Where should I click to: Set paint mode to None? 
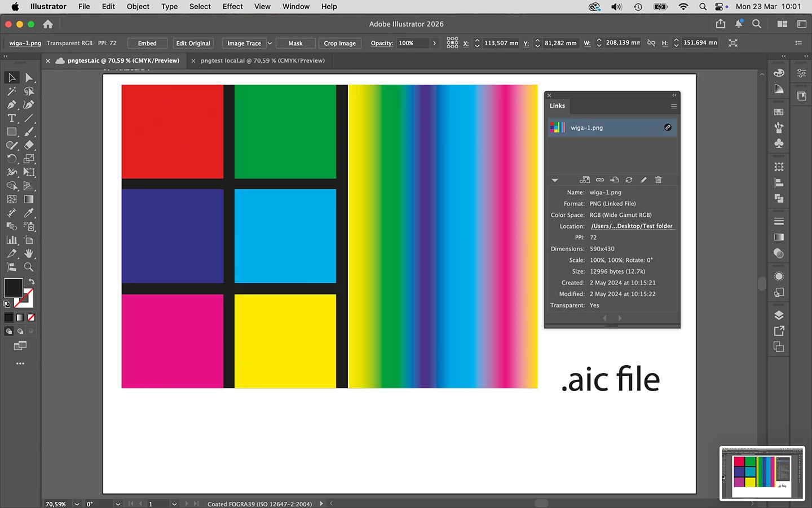(x=32, y=317)
